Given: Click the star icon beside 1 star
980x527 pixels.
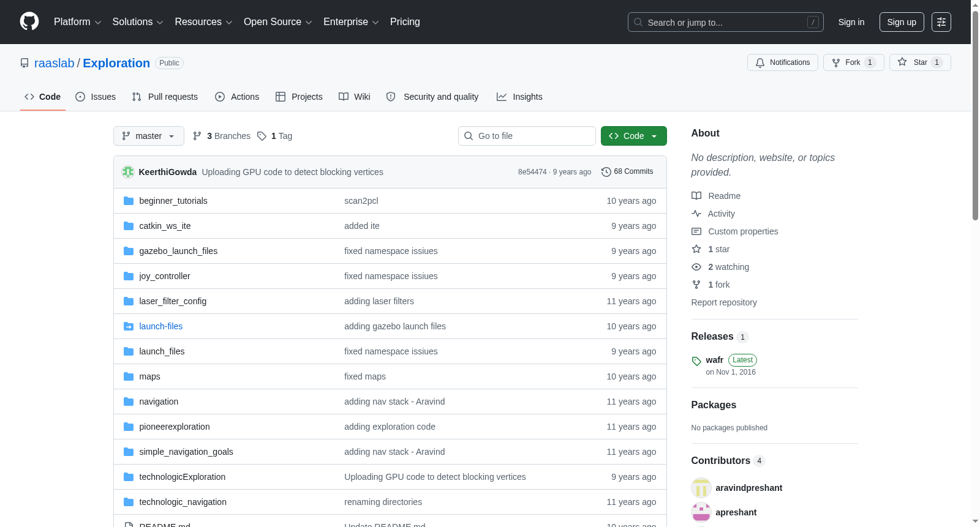Looking at the screenshot, I should pyautogui.click(x=696, y=249).
